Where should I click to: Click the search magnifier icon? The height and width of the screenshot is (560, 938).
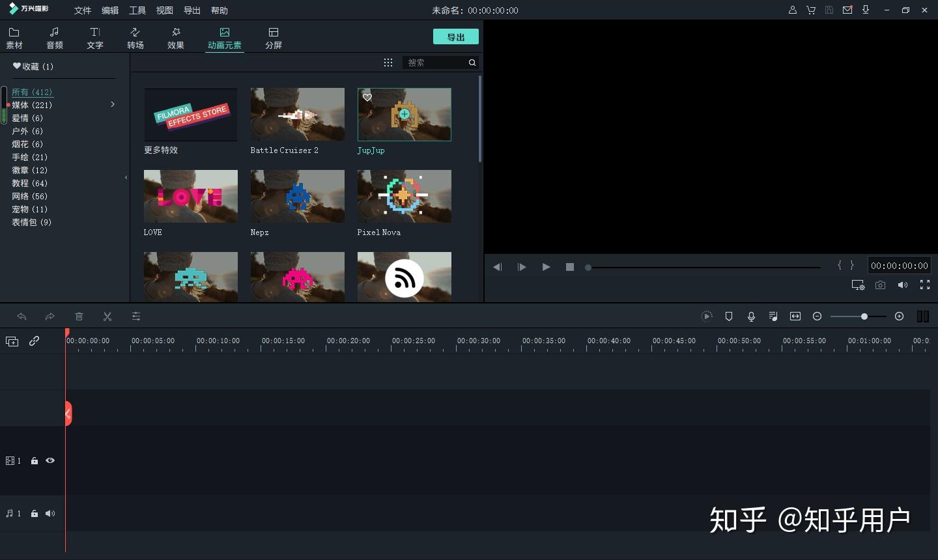[x=472, y=63]
